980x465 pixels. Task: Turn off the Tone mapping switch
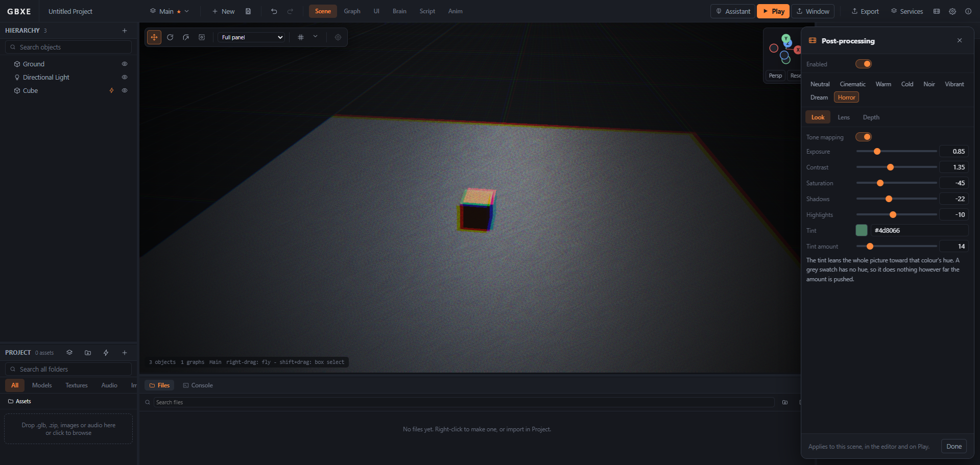pos(864,137)
